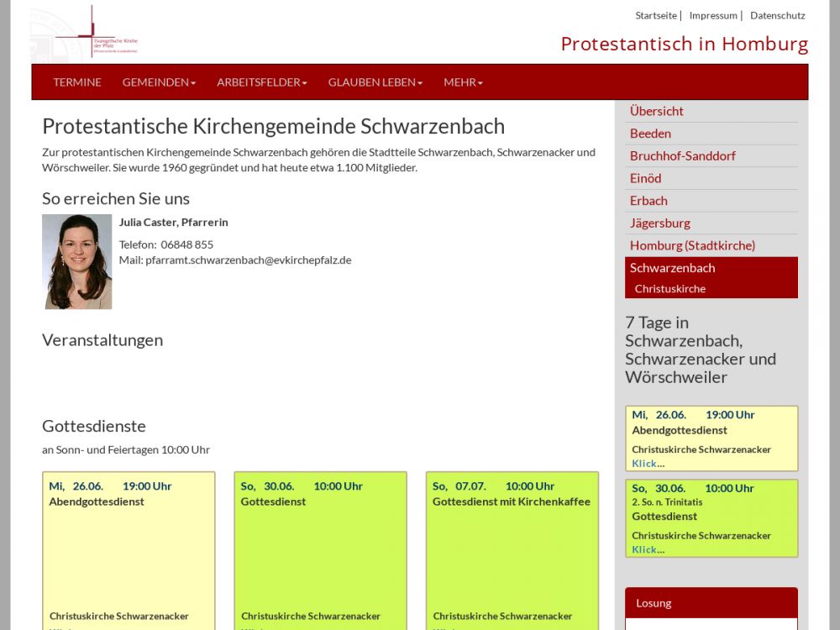Screen dimensions: 840x630
Task: Expand the Arbeitsfelder dropdown menu
Action: pos(261,82)
